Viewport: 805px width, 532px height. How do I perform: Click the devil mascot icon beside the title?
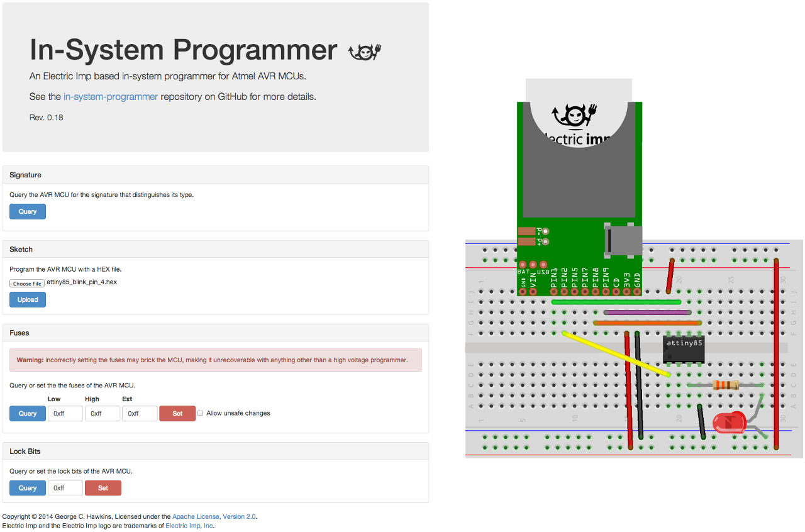coord(364,50)
